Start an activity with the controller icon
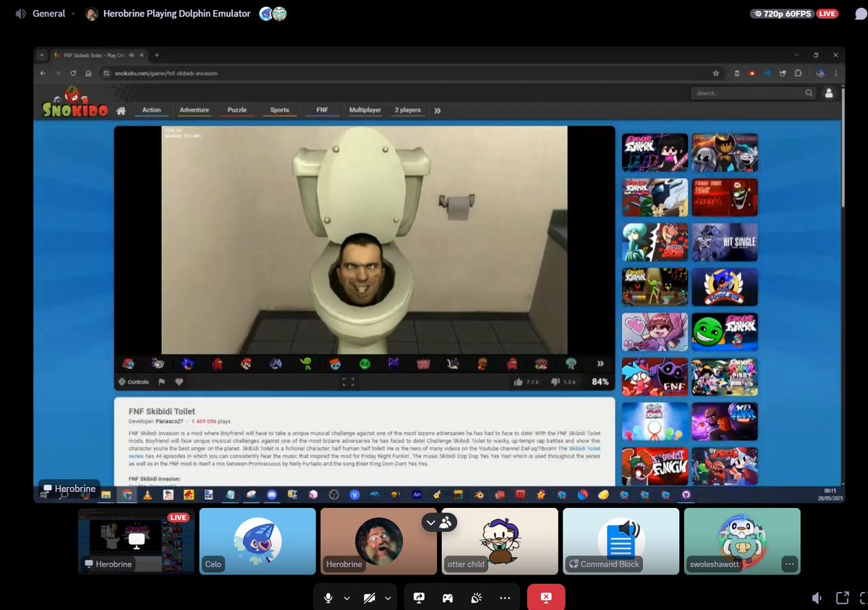 click(448, 598)
